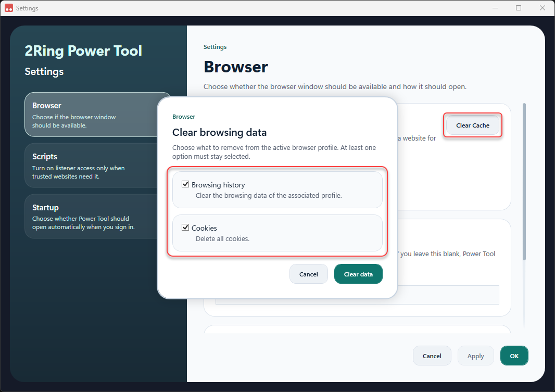
Task: Click the '2Ring Power Tool' sidebar title
Action: [x=83, y=51]
